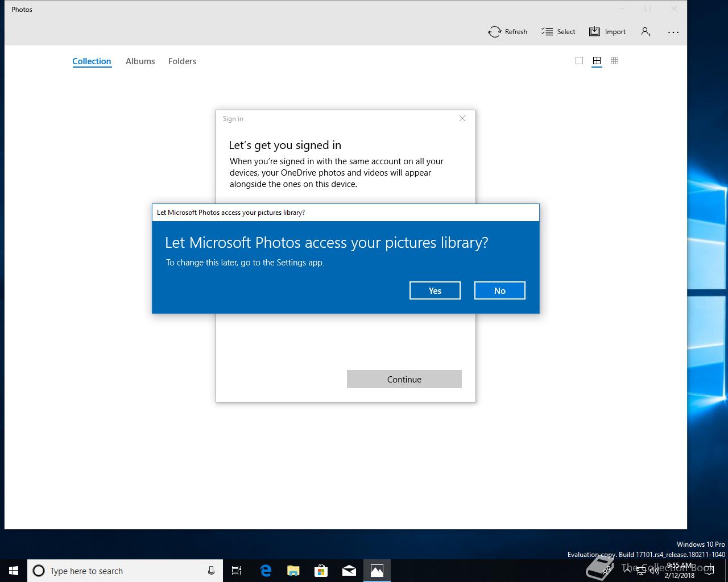
Task: Open Task View from the taskbar
Action: tap(237, 571)
